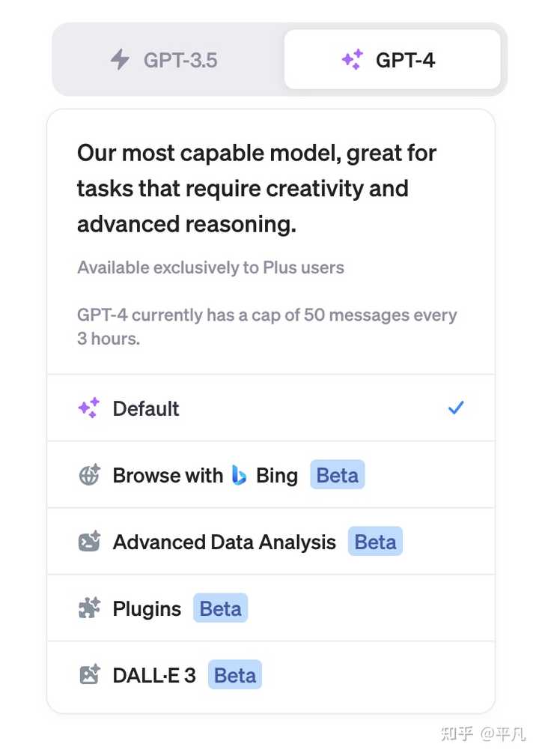Click the blue checkmark on Default
The height and width of the screenshot is (756, 539).
[455, 408]
